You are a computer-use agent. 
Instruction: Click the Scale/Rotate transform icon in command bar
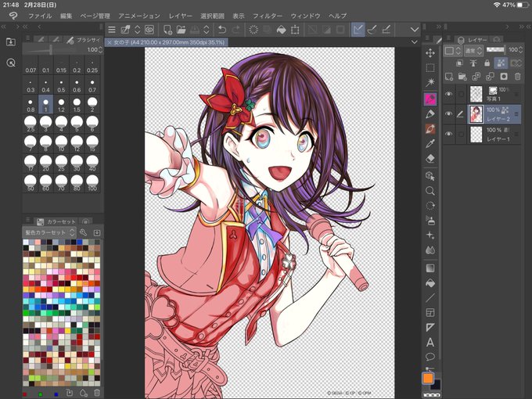pyautogui.click(x=295, y=30)
